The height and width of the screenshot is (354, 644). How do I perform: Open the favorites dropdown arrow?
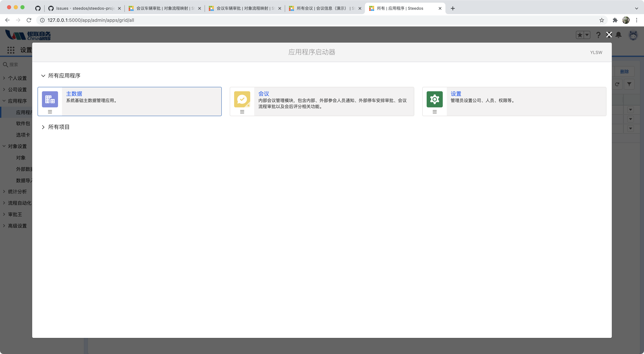pyautogui.click(x=587, y=35)
